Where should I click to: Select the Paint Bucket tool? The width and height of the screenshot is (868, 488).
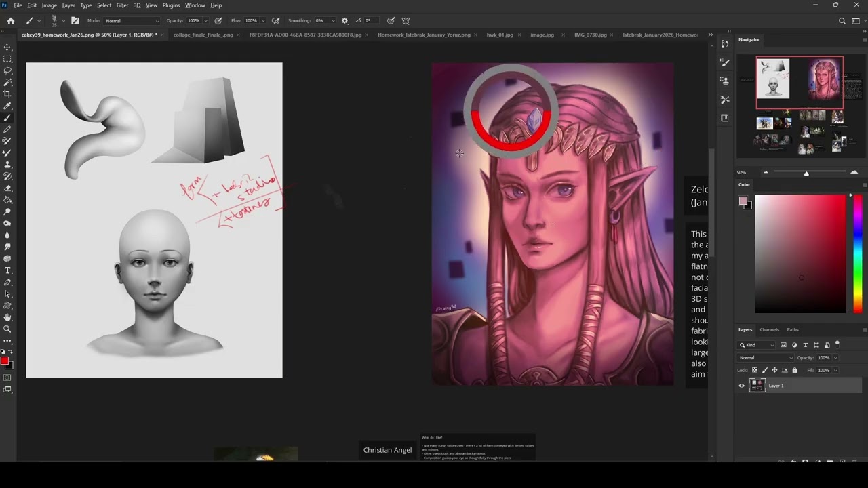tap(7, 200)
